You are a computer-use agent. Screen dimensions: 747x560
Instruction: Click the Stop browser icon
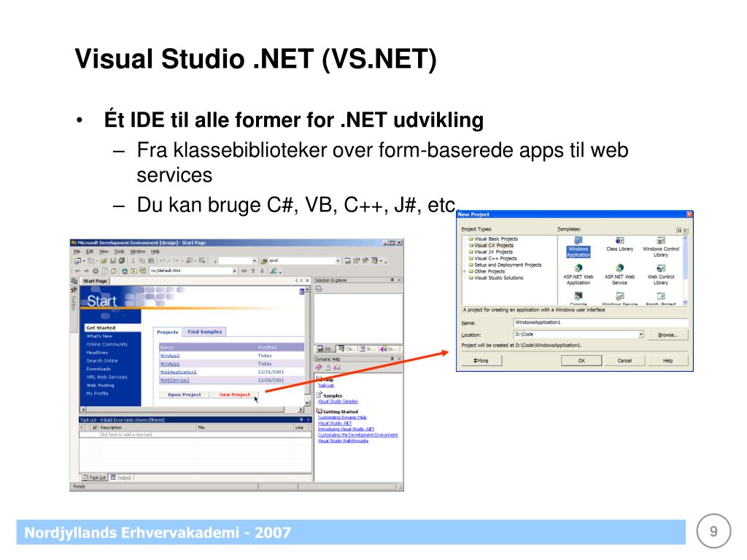click(96, 271)
